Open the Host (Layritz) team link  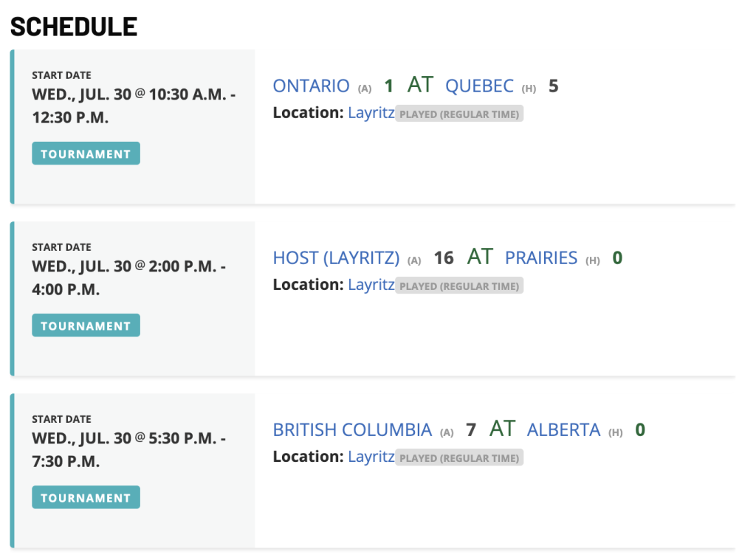[336, 258]
